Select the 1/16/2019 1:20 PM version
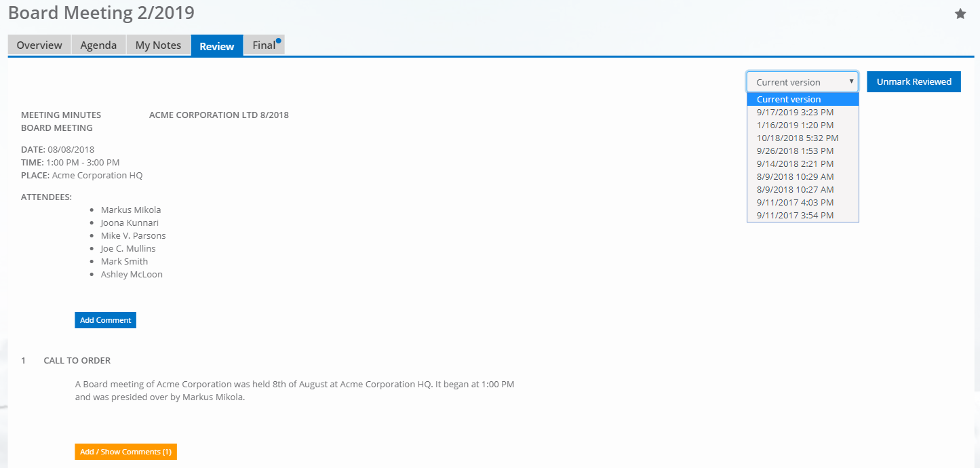This screenshot has height=468, width=980. 795,125
